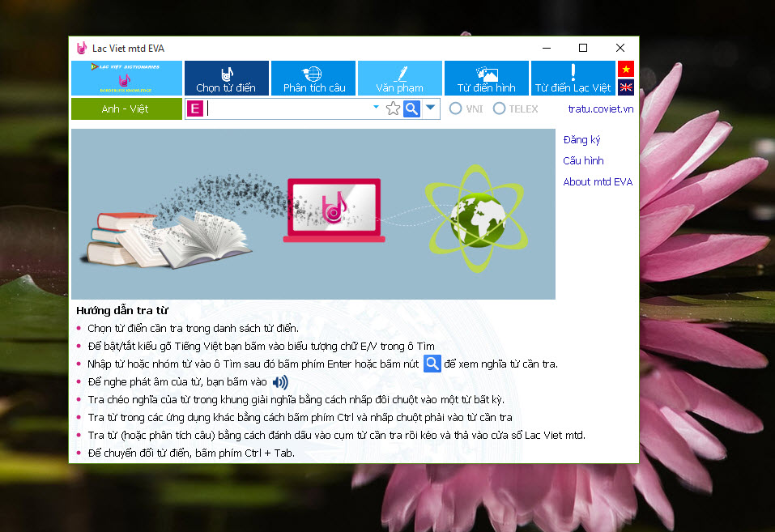
Task: Select the TELEX input method
Action: pyautogui.click(x=500, y=108)
